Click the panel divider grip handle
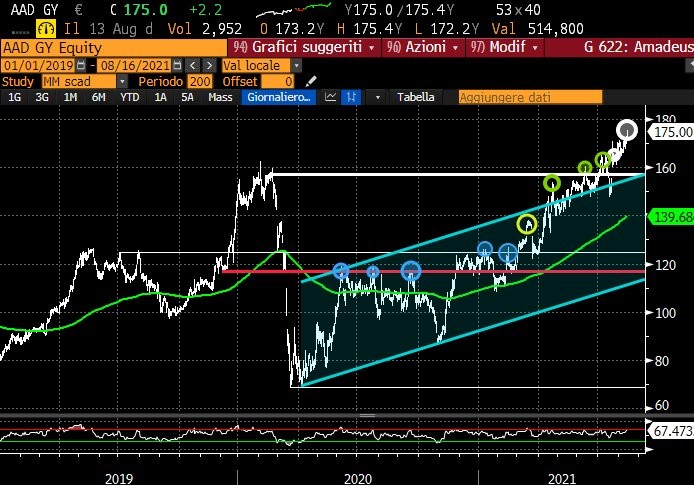Screen dimensions: 694x485 coord(367,416)
